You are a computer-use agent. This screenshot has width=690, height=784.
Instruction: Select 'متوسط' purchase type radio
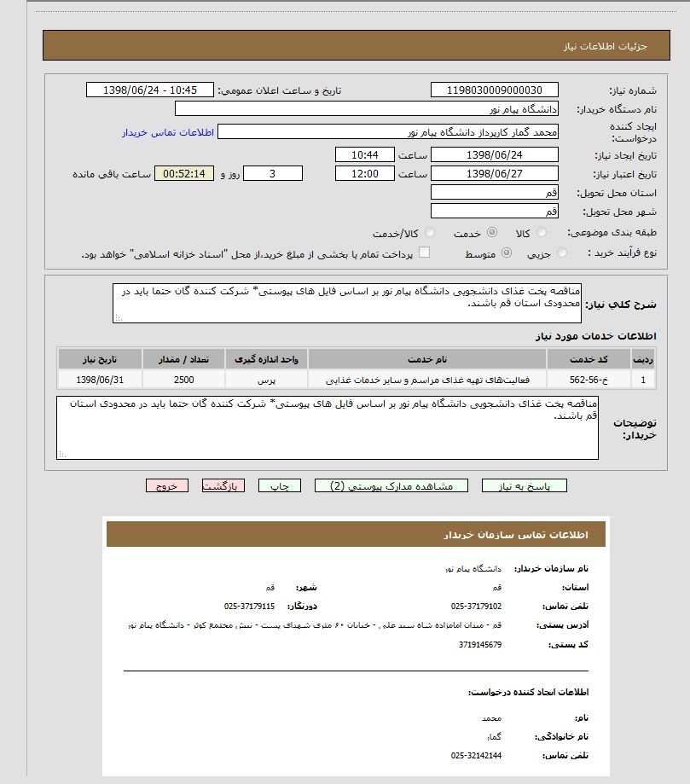(x=507, y=253)
